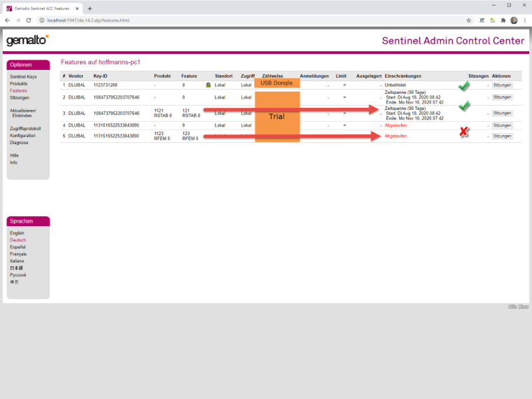
Task: Open Info in the sidebar
Action: (x=13, y=162)
